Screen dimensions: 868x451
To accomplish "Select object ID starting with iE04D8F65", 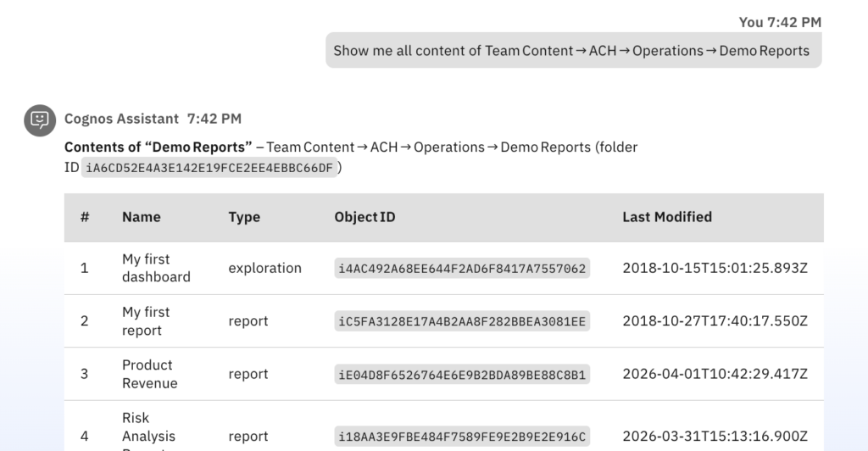I will coord(462,375).
